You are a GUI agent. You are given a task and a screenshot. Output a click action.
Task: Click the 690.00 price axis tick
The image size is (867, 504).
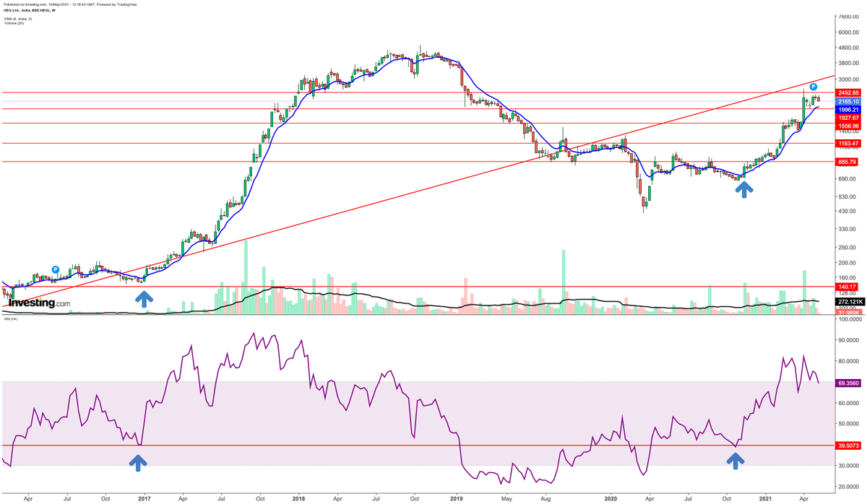(848, 178)
